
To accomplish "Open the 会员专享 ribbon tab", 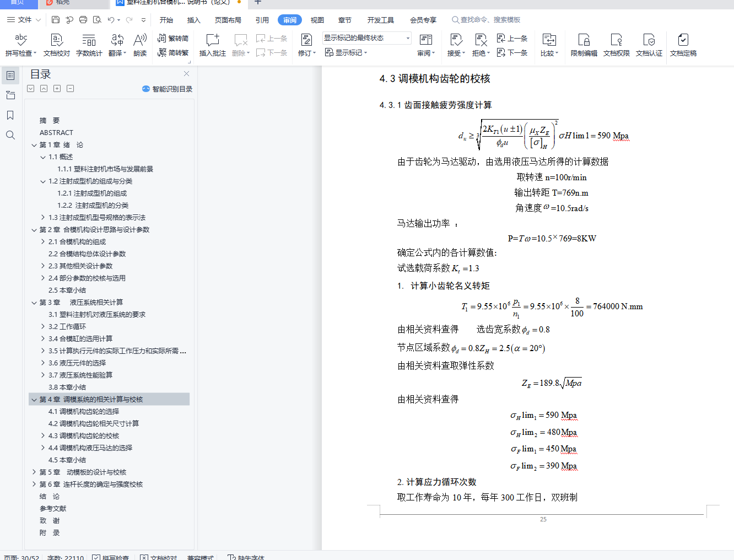I will tap(423, 20).
